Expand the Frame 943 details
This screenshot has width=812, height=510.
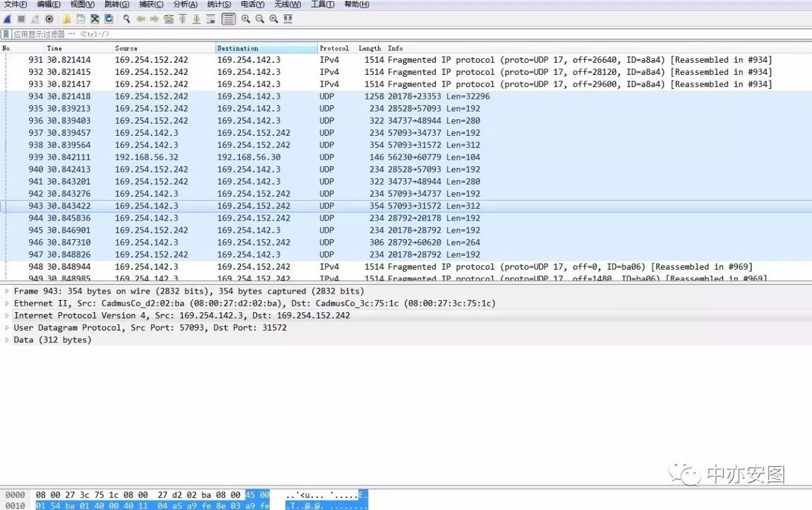7,291
